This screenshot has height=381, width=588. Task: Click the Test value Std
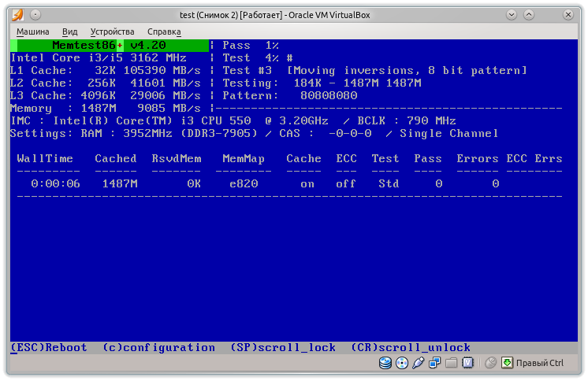click(x=389, y=183)
